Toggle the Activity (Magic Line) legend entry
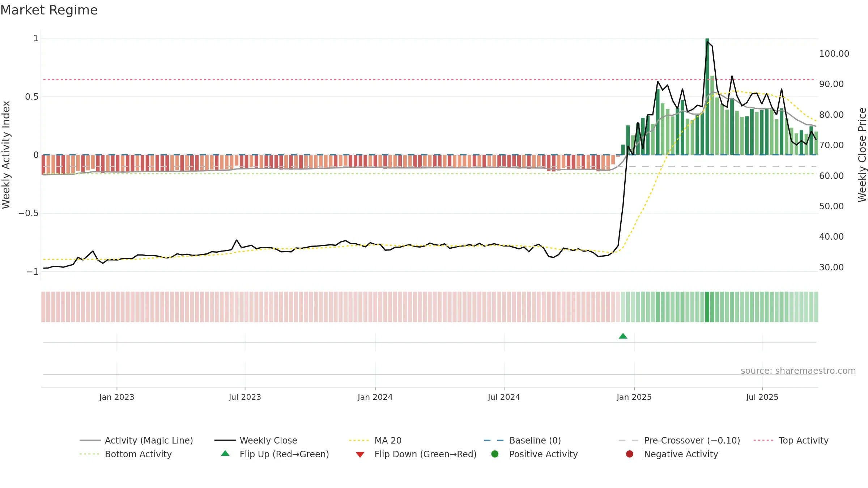 (136, 440)
